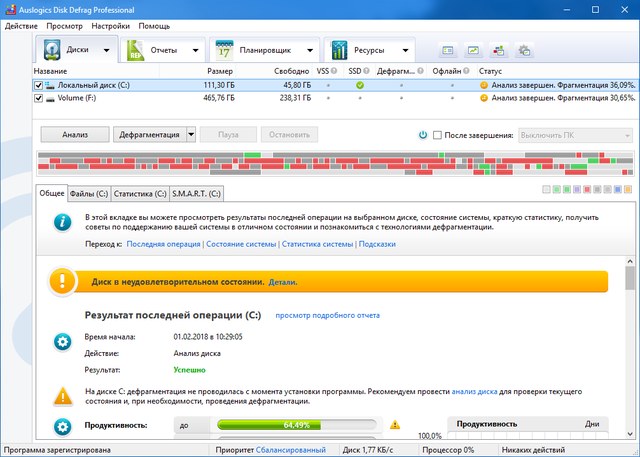Open the Настройки menu

pyautogui.click(x=109, y=25)
